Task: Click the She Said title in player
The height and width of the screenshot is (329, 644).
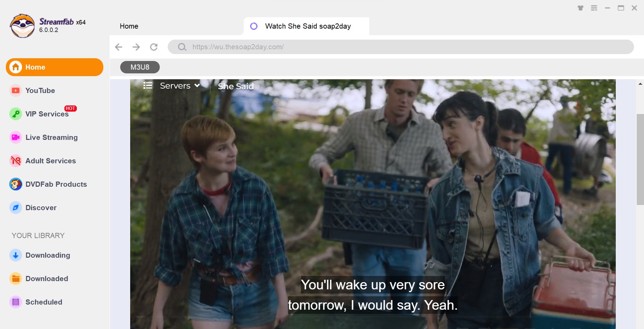Action: (236, 86)
